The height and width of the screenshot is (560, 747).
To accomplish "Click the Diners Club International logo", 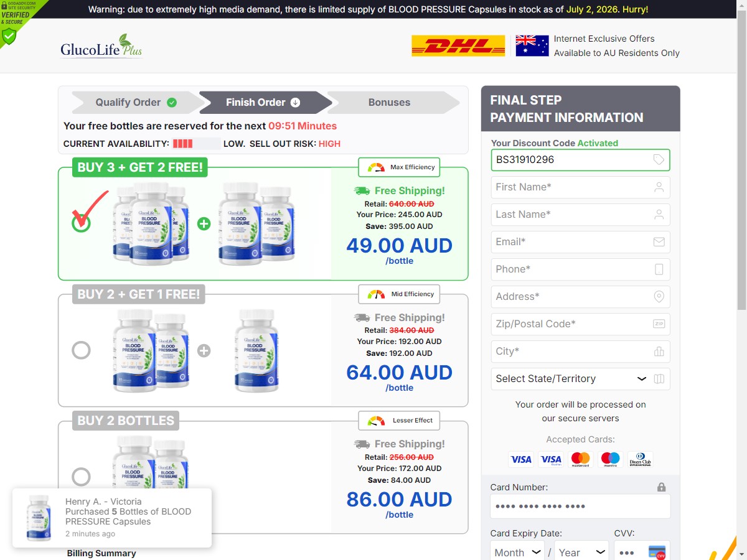I will (641, 460).
